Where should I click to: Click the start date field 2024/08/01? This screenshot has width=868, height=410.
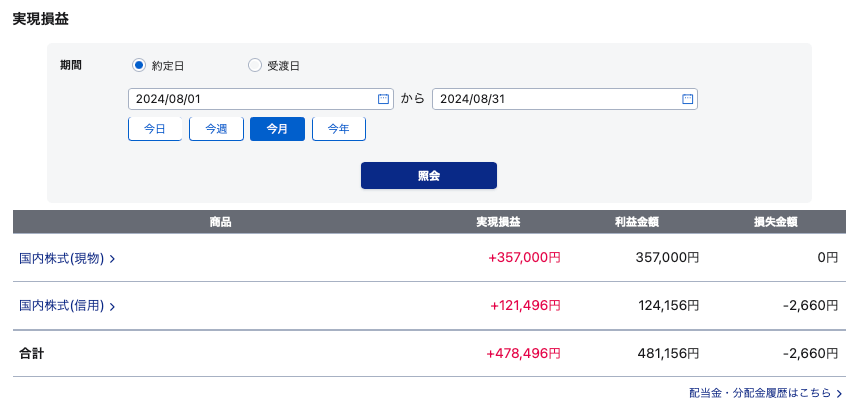coord(250,99)
